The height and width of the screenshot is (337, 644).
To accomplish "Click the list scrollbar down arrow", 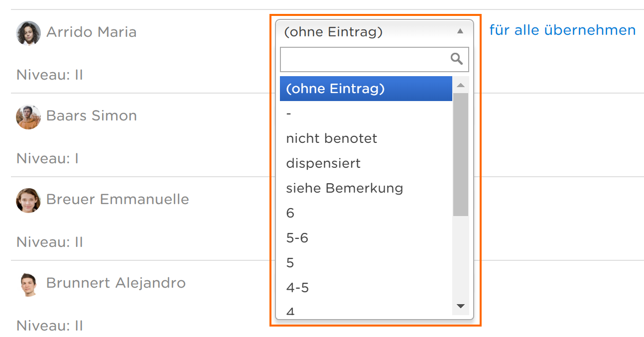I will tap(461, 306).
